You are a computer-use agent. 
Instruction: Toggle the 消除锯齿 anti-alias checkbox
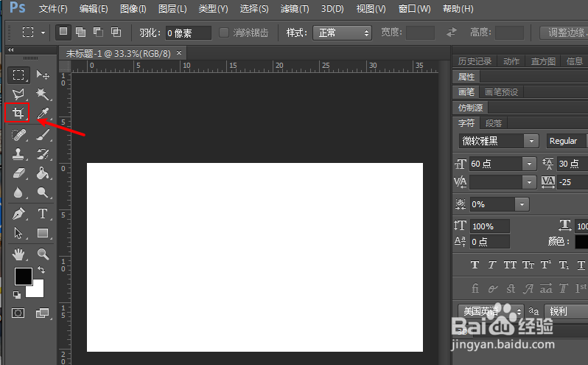pyautogui.click(x=224, y=32)
